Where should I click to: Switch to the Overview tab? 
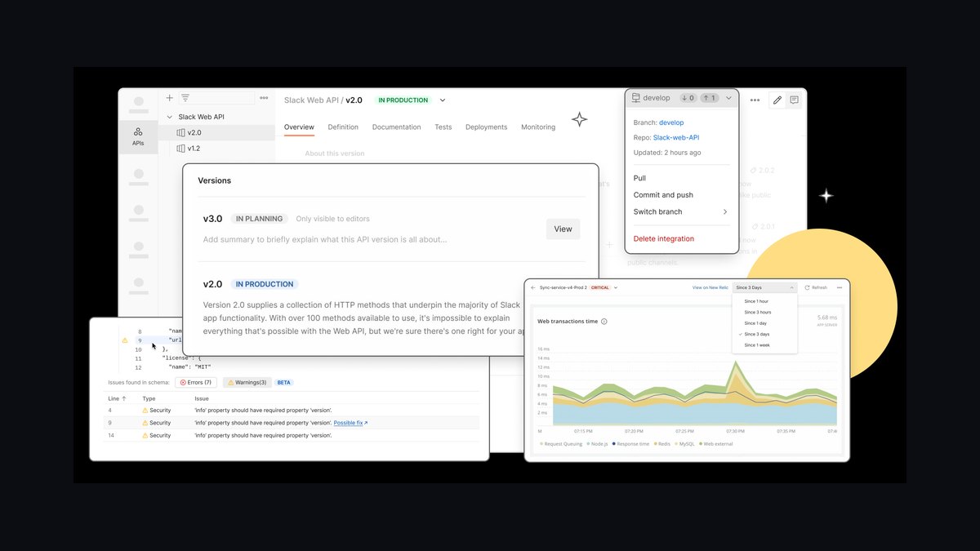coord(299,127)
